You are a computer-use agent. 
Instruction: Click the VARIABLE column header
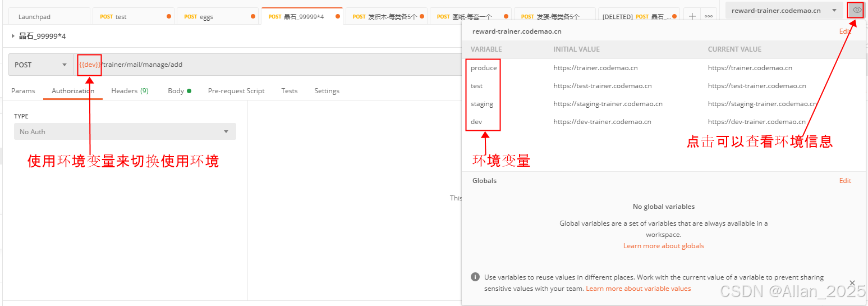point(486,49)
